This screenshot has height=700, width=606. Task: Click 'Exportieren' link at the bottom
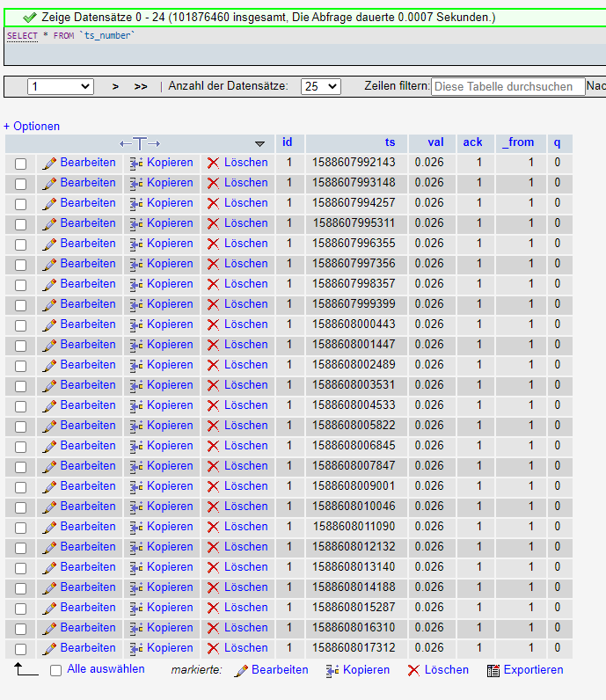533,670
